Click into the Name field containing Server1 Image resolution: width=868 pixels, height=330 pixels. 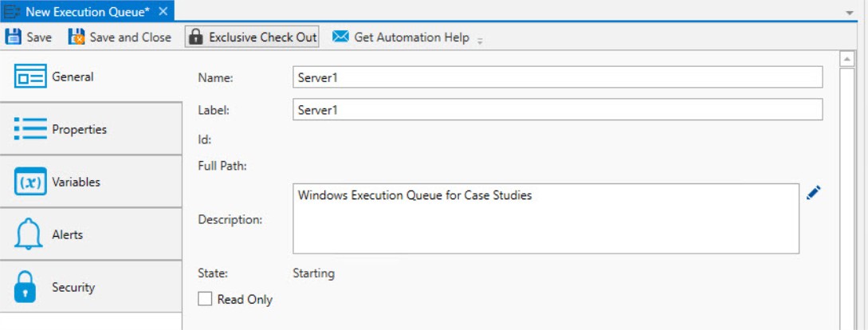click(x=557, y=77)
